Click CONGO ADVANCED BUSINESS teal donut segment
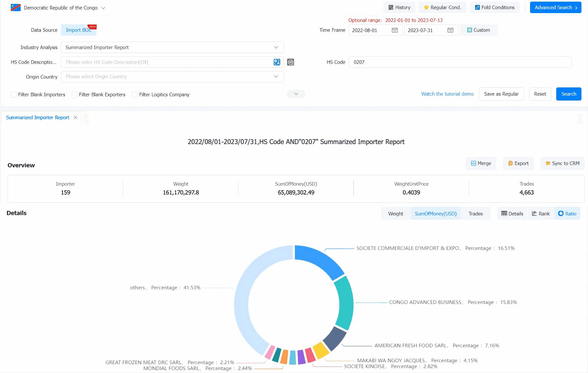This screenshot has width=588, height=373. [345, 303]
